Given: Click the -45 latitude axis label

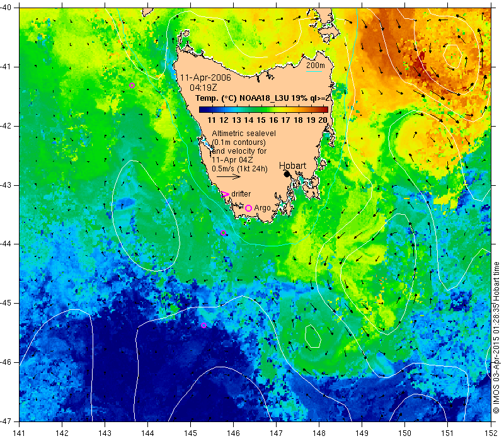Looking at the screenshot, I should pyautogui.click(x=6, y=303).
